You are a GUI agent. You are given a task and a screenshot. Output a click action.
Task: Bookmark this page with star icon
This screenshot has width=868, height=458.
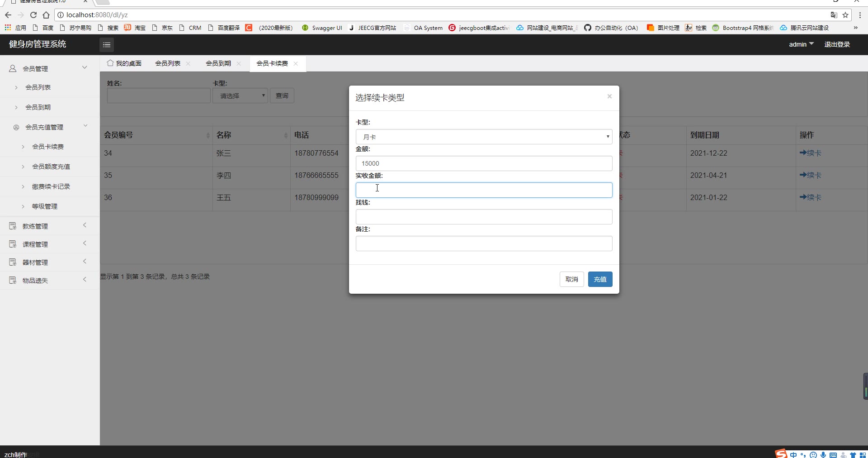[x=845, y=15]
